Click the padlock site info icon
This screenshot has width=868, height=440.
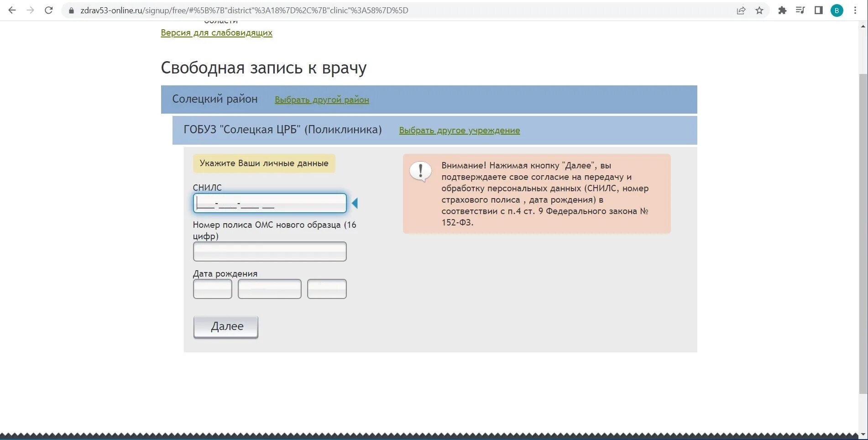(x=71, y=10)
